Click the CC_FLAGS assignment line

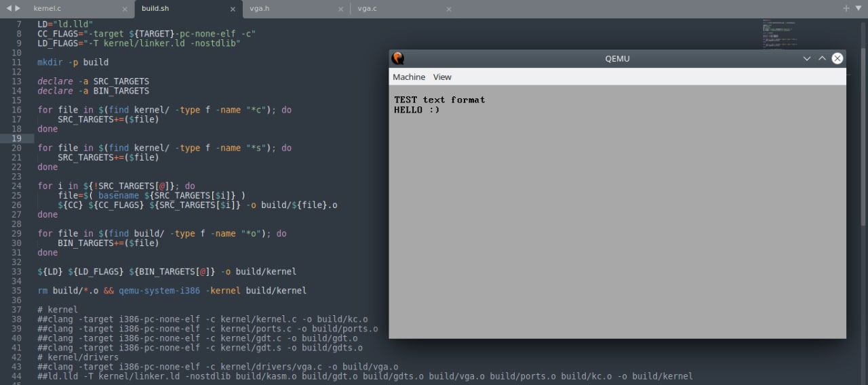[146, 34]
